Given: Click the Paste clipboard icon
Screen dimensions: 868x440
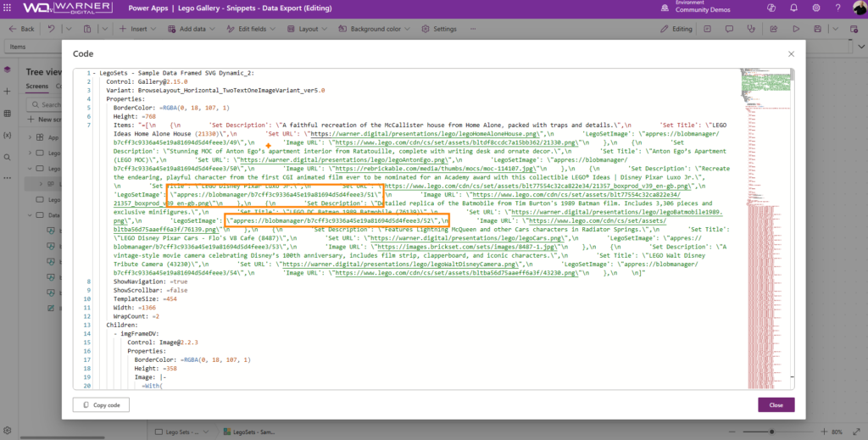Looking at the screenshot, I should point(87,29).
